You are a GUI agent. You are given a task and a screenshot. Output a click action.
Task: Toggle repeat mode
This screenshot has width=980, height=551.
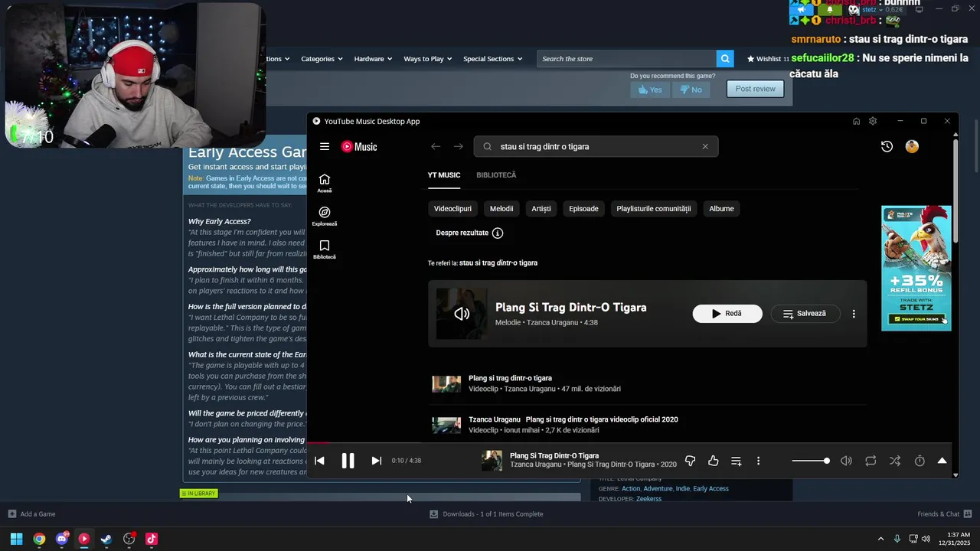tap(871, 461)
